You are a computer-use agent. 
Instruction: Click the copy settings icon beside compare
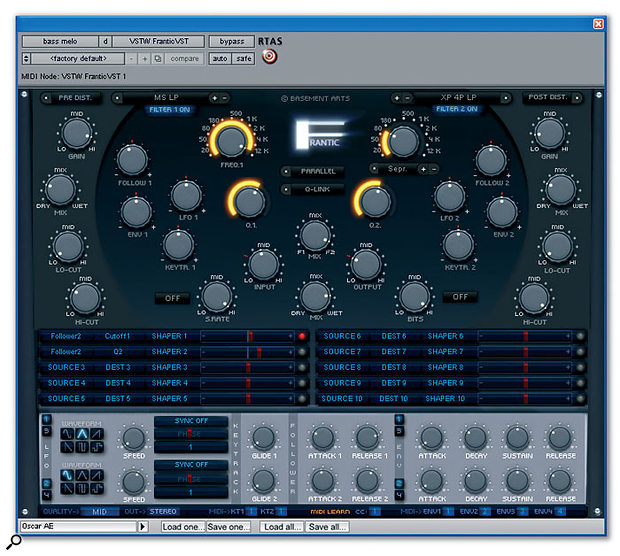click(158, 59)
